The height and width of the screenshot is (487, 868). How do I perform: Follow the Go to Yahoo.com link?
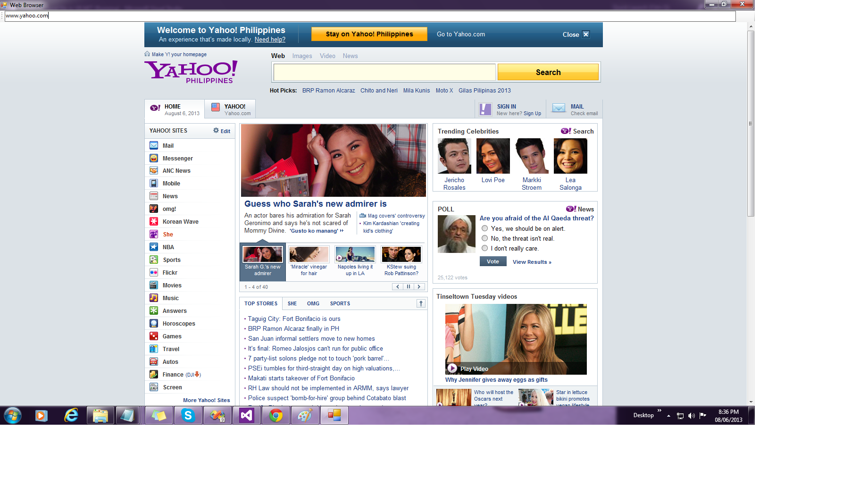click(x=461, y=34)
